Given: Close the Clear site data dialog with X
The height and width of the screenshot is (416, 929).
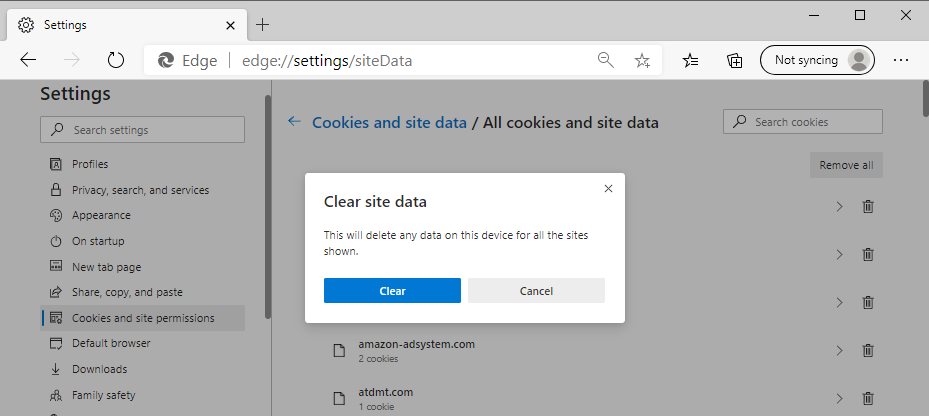Looking at the screenshot, I should pyautogui.click(x=608, y=188).
